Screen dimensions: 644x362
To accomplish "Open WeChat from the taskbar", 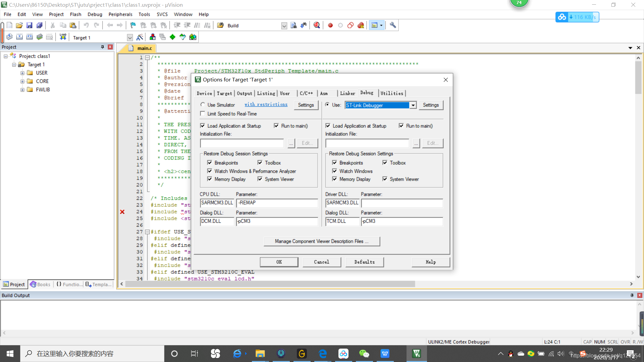I will [364, 354].
